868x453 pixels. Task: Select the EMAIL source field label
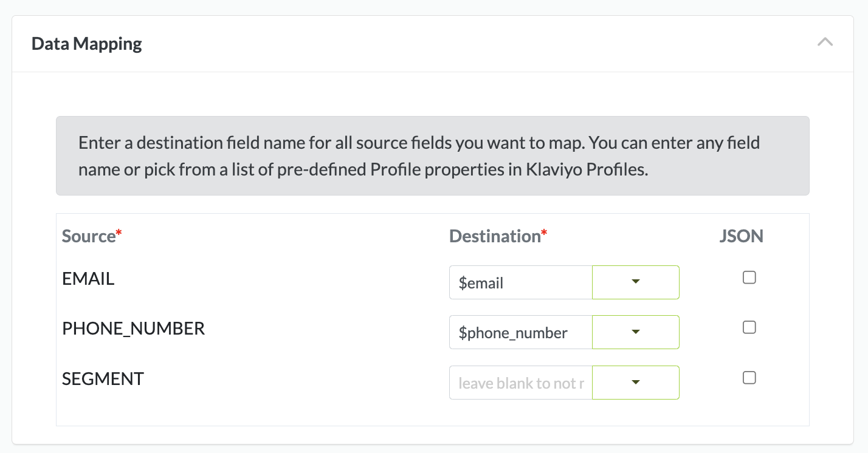(x=88, y=279)
